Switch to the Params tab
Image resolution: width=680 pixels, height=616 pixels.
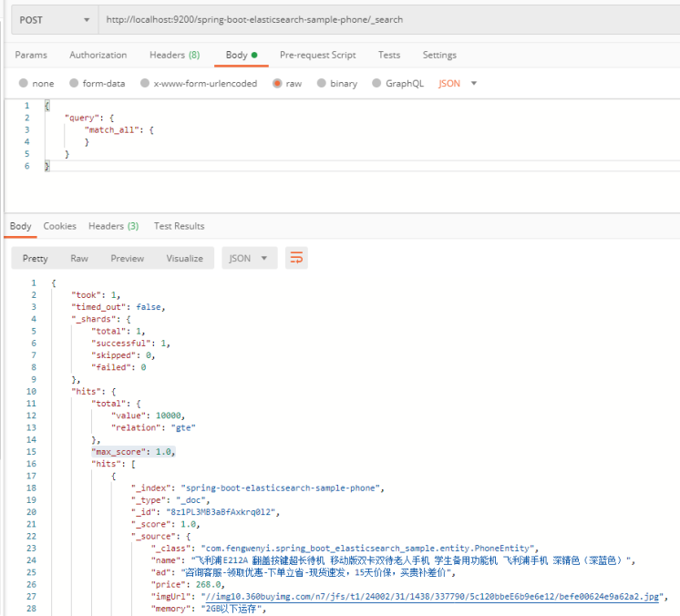tap(31, 55)
